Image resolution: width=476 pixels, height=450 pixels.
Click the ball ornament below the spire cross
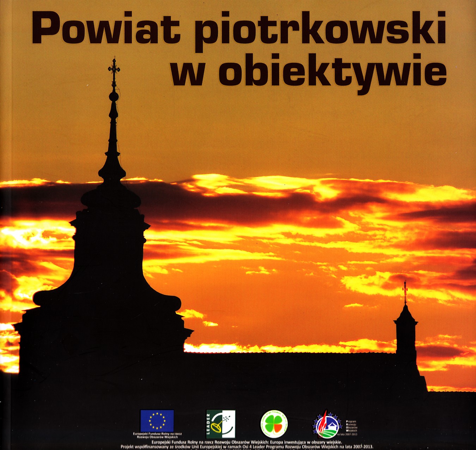114,96
